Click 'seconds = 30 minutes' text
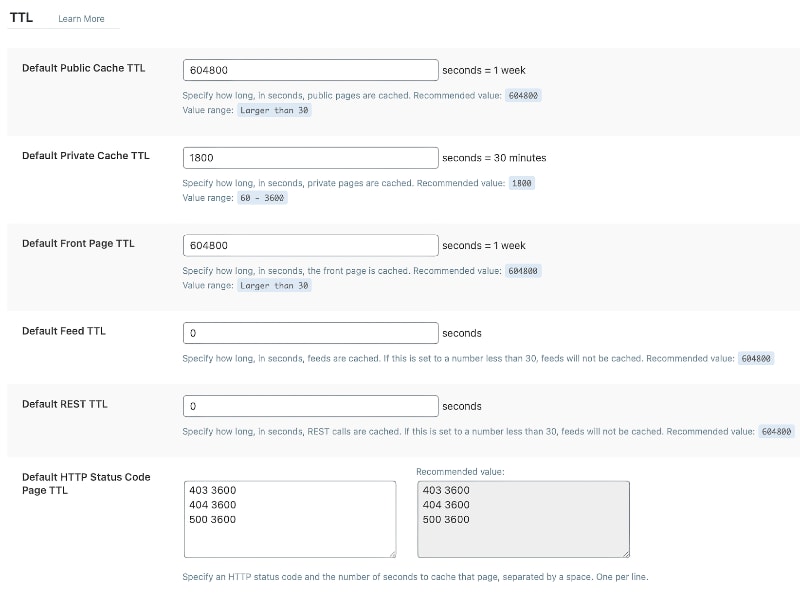800x599 pixels. point(494,158)
